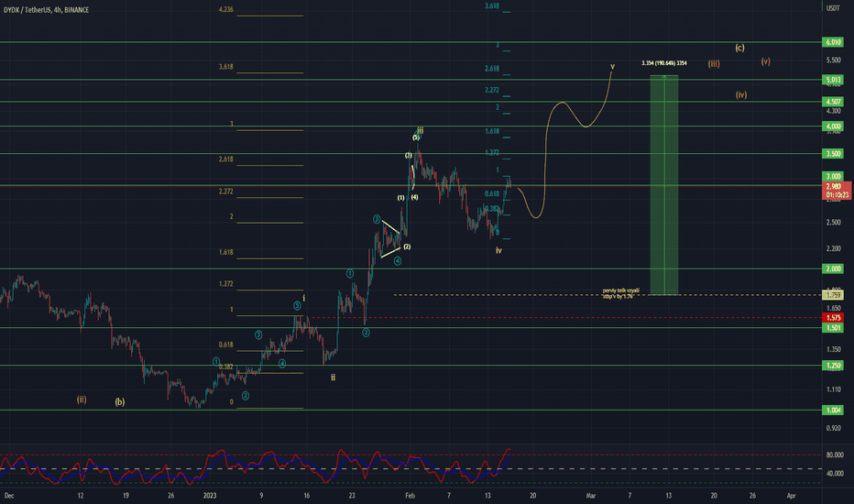Click the 3.000 green price label
Screen dimensions: 854x504
[833, 176]
